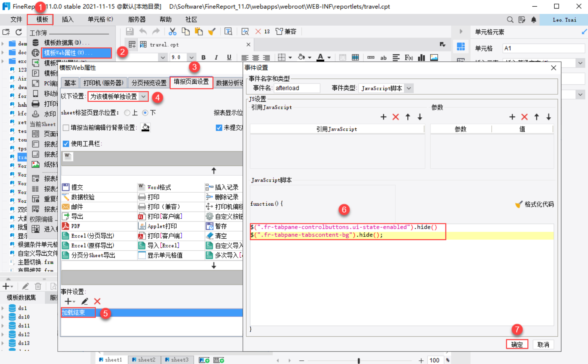The width and height of the screenshot is (588, 364).
Task: Expand the ds12 dataset node
Action: click(3, 334)
